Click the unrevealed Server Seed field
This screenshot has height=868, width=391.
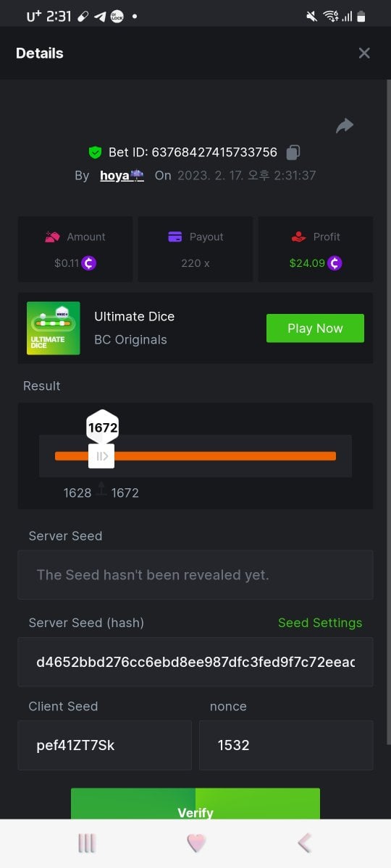coord(195,575)
